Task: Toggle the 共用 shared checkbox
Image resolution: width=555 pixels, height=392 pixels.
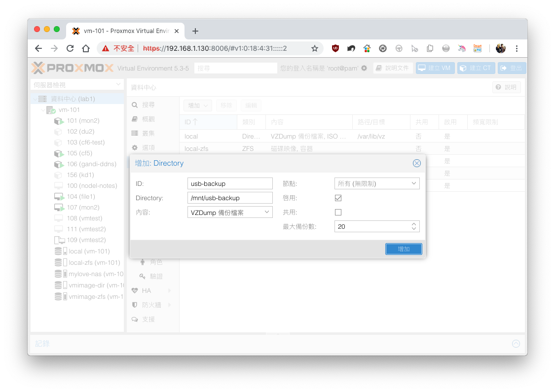Action: 338,213
